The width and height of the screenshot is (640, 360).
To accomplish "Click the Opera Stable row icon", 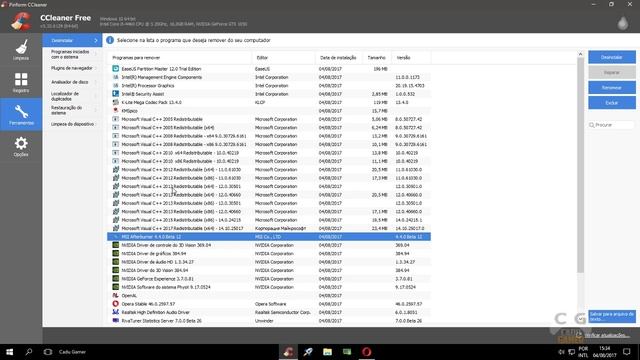I will (x=116, y=304).
